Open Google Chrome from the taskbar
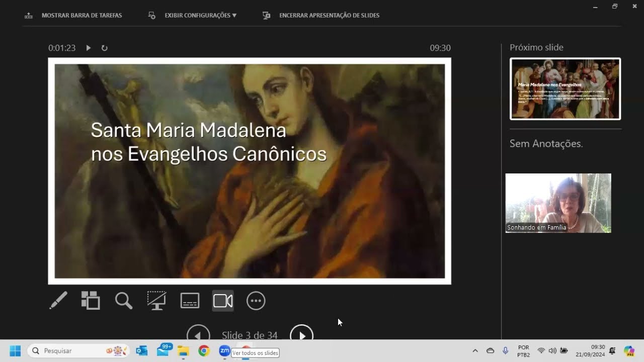Viewport: 644px width, 362px height. point(204,350)
